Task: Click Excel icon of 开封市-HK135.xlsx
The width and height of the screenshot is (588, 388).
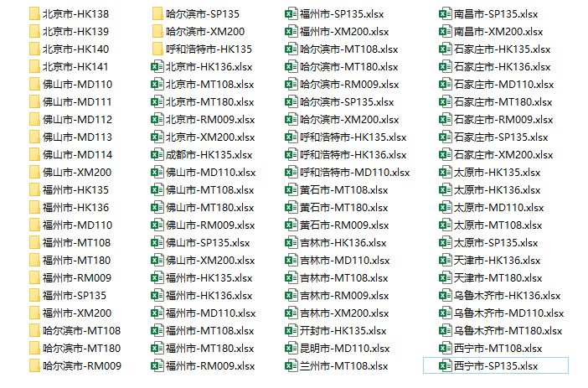Action: tap(291, 330)
